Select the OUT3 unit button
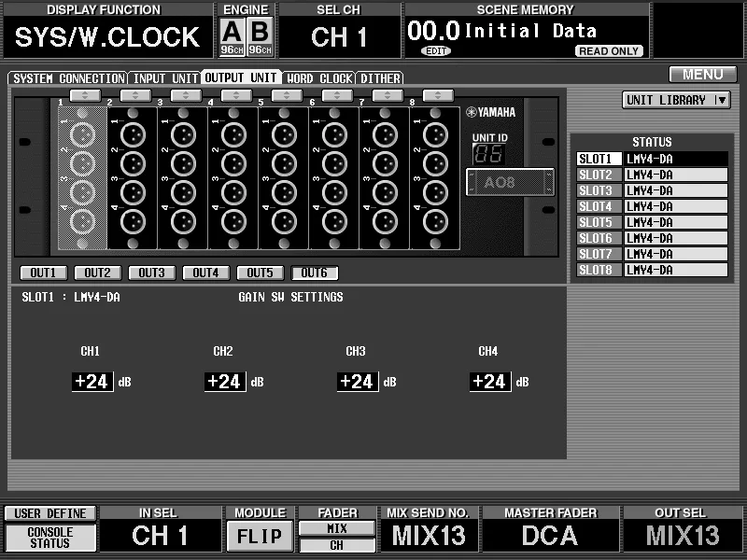Image resolution: width=747 pixels, height=560 pixels. [x=152, y=273]
